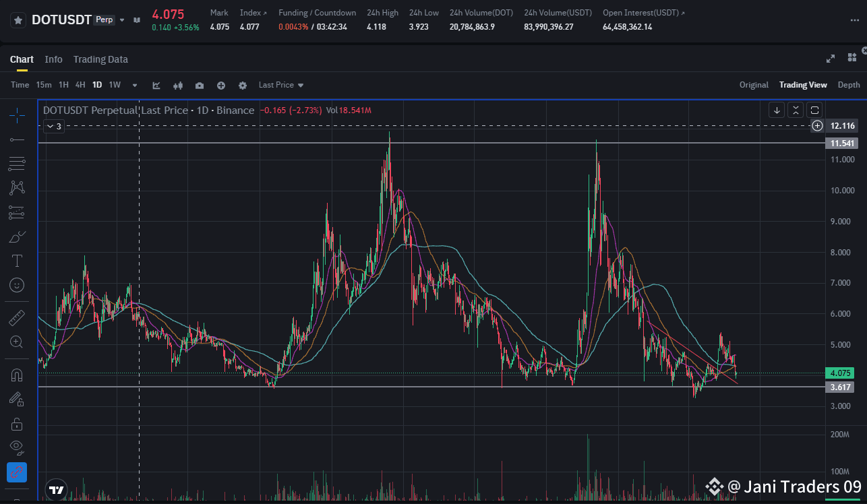Switch to the Depth chart view
This screenshot has width=867, height=504.
pyautogui.click(x=849, y=85)
